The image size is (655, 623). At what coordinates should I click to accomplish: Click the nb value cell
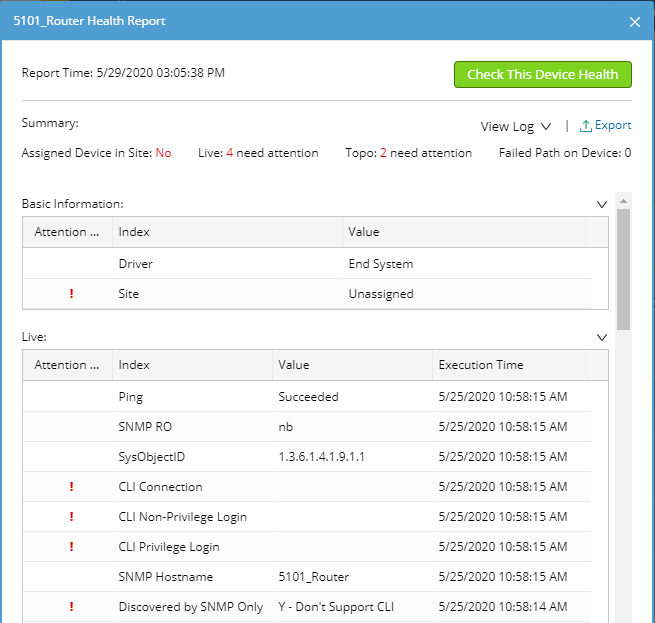pos(353,427)
